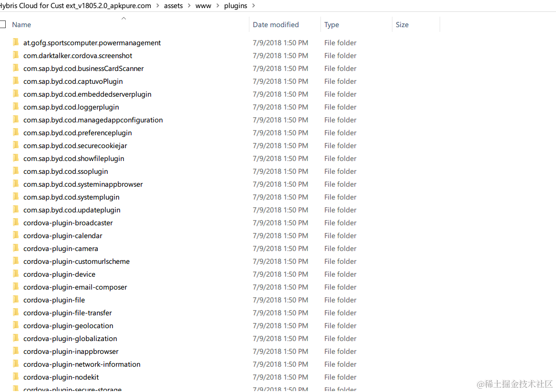556x392 pixels.
Task: Select cordova-plugin-inappbrowser folder name
Action: pyautogui.click(x=71, y=352)
